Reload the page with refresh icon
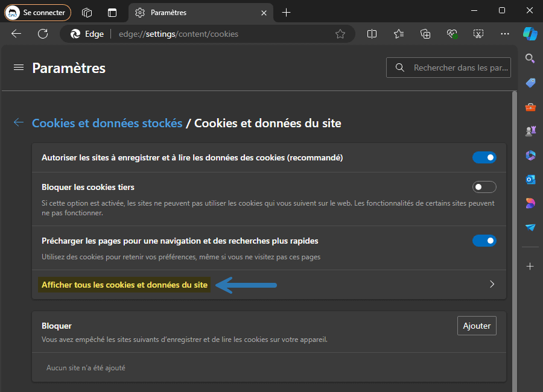This screenshot has height=392, width=543. pos(43,34)
